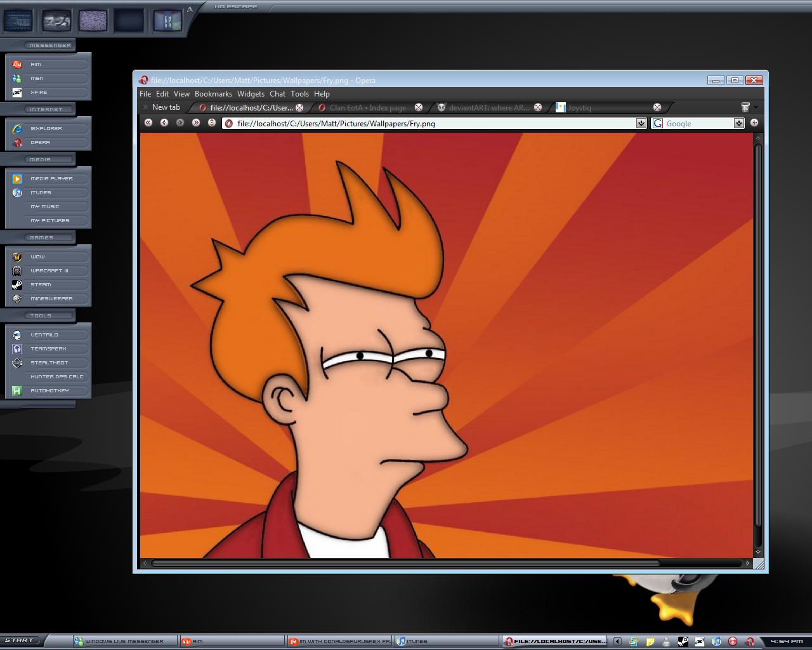Open the closed tabs trash can
812x650 pixels.
[745, 107]
